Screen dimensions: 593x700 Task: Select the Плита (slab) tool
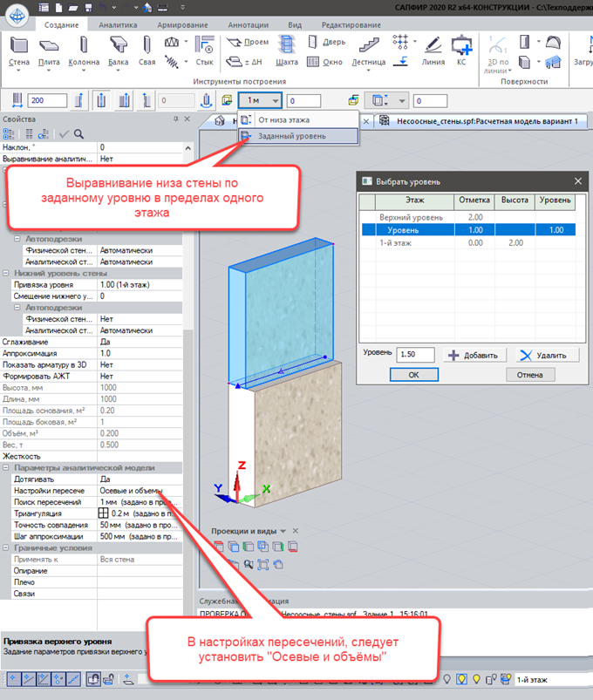pos(49,52)
